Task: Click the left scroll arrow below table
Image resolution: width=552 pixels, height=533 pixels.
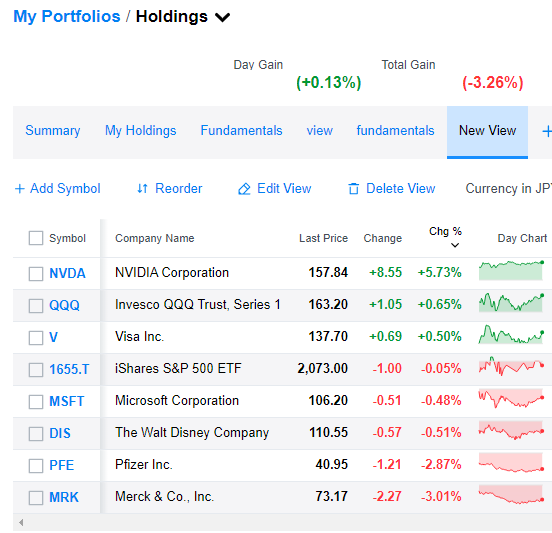Action: (x=21, y=522)
